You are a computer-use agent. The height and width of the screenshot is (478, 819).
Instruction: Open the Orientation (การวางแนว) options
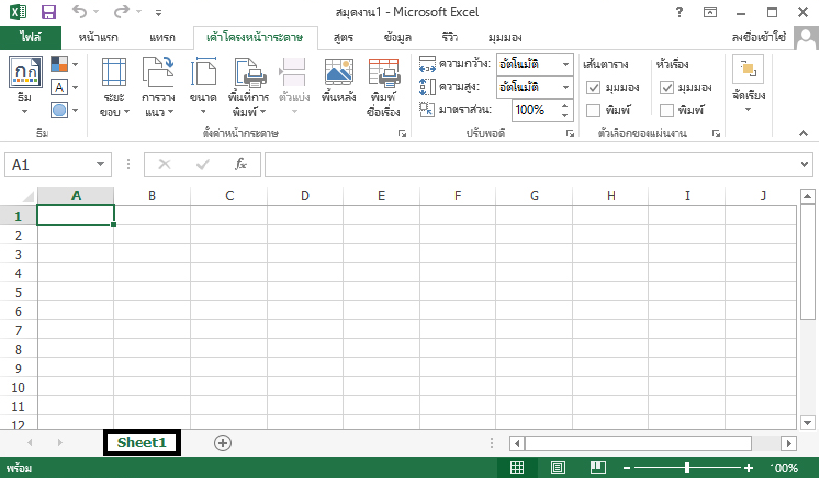pos(158,75)
